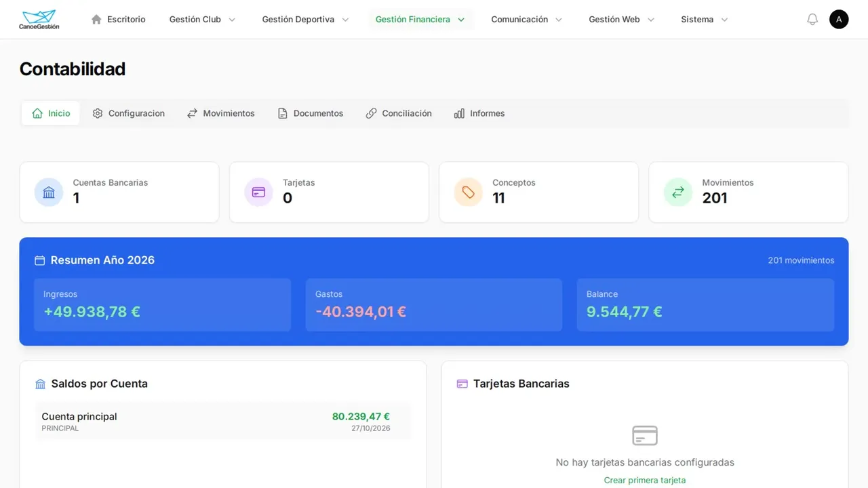Open the Comunicación menu label
This screenshot has height=488, width=868.
(519, 19)
